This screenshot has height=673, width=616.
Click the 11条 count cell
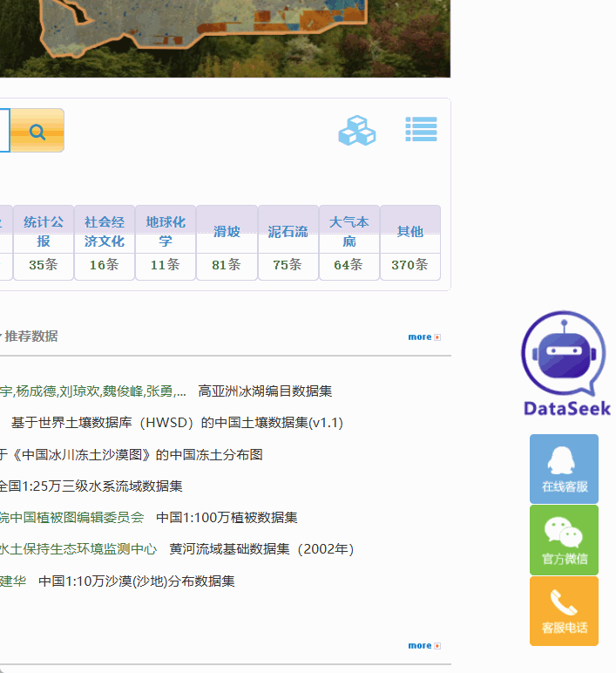[x=166, y=265]
